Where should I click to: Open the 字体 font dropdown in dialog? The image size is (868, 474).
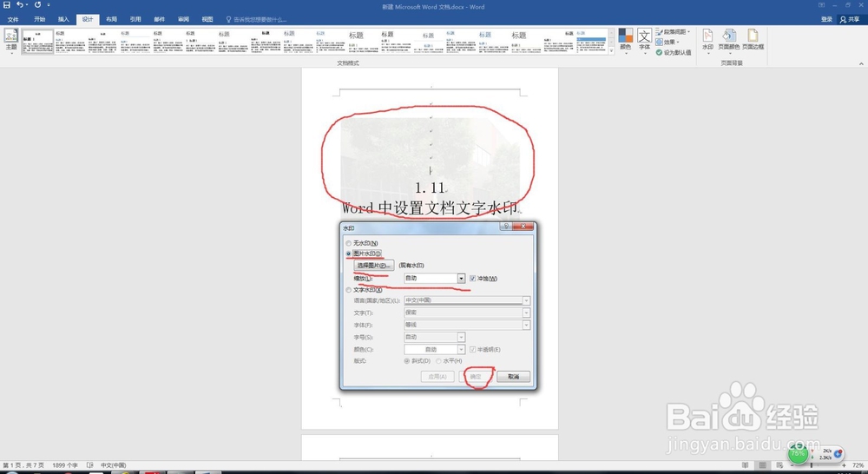tap(527, 325)
